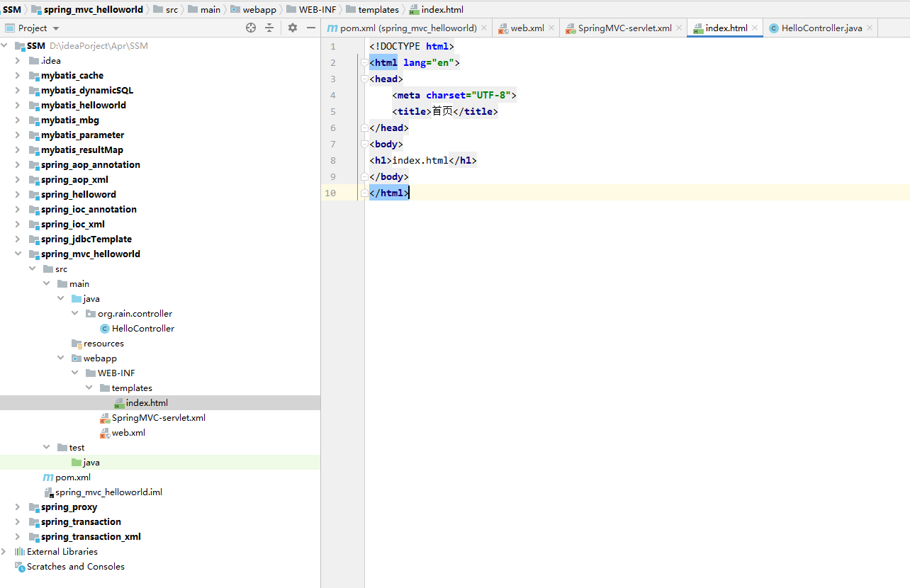Click the h1 index.html code line
This screenshot has height=588, width=910.
pos(423,160)
